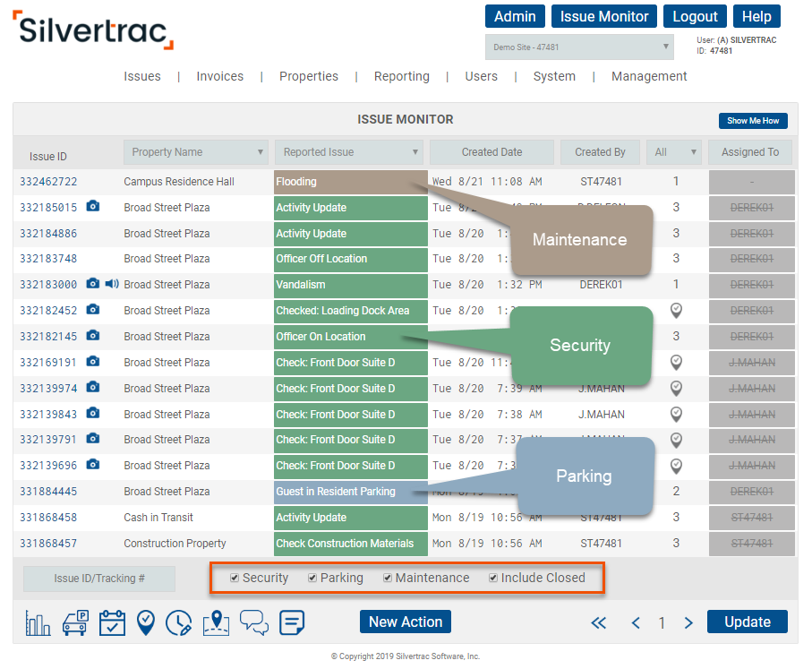
Task: Select the Guest in Resident Parking cell
Action: pos(351,492)
